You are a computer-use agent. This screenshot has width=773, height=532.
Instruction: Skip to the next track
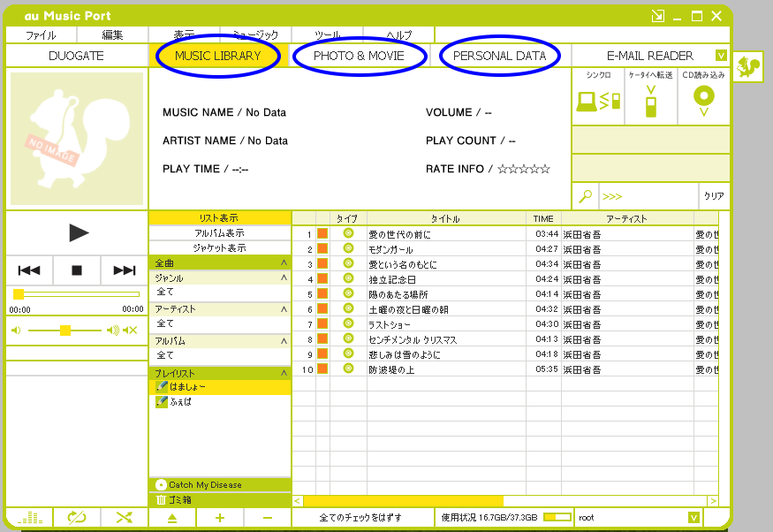pos(125,270)
